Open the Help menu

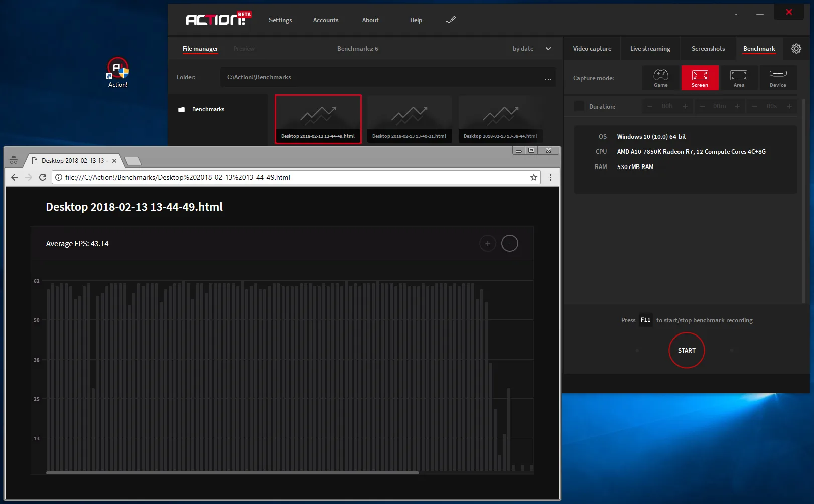click(416, 20)
